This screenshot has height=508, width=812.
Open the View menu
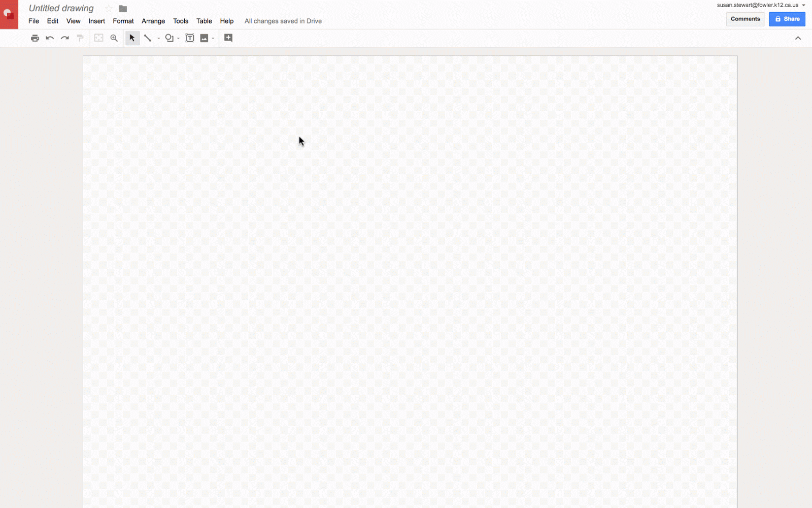[x=74, y=21]
